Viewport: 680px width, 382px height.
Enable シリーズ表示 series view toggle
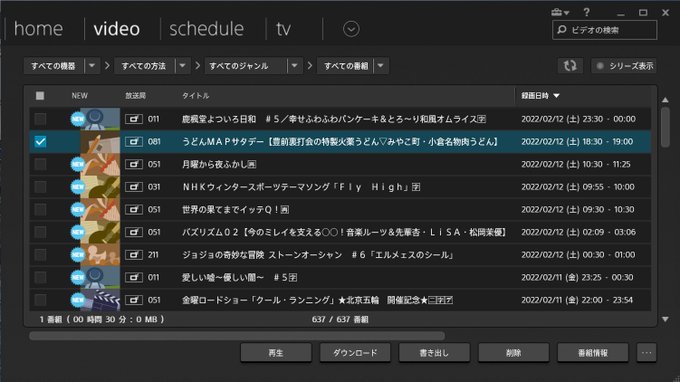624,66
